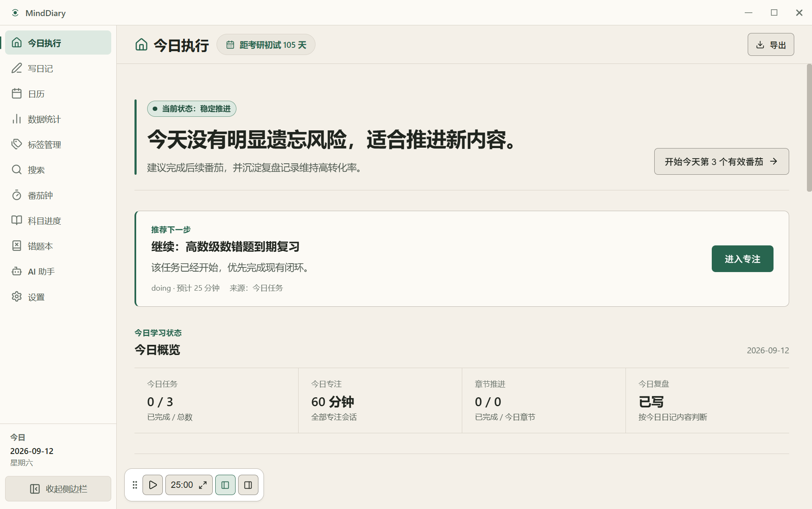Click the 今日专注 60 分钟 card

380,400
